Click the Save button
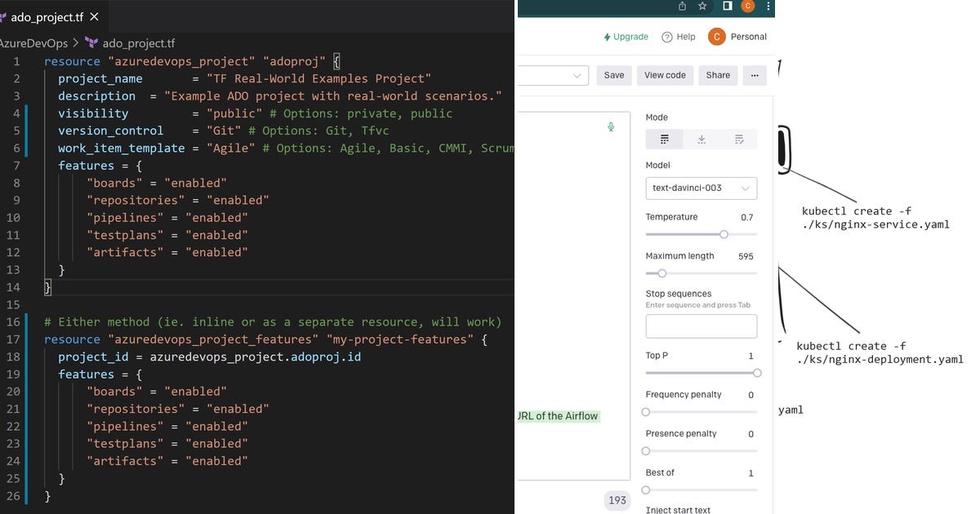Image resolution: width=980 pixels, height=514 pixels. pyautogui.click(x=614, y=75)
